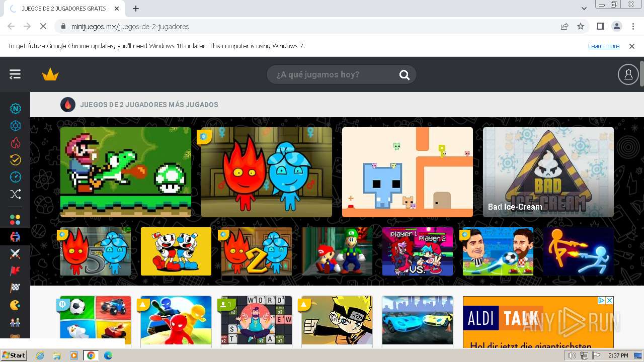Click the Pac-Man arcade sidebar icon
This screenshot has width=644, height=362.
click(x=16, y=305)
